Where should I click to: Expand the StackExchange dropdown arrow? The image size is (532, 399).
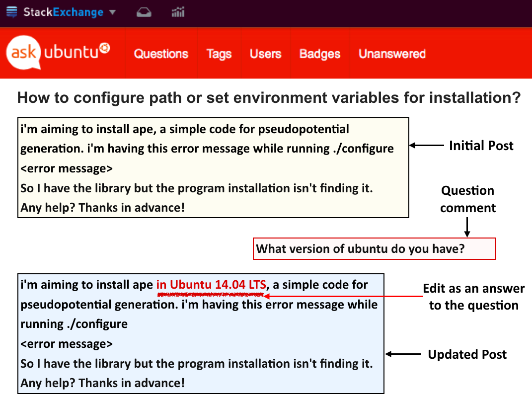pos(113,12)
